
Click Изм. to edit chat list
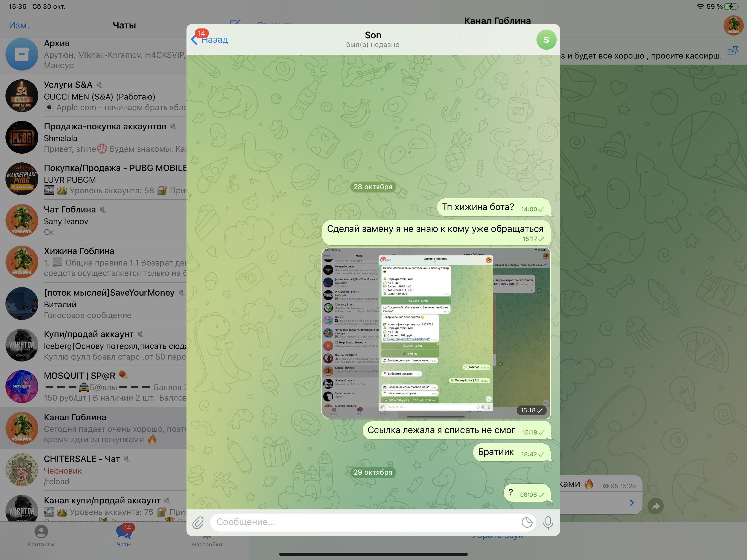coord(19,25)
